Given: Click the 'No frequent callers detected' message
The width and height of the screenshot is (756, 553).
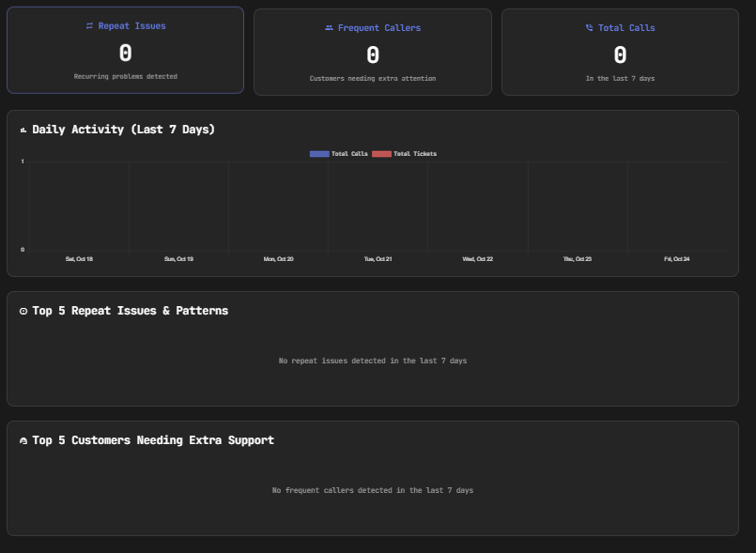Looking at the screenshot, I should click(373, 490).
